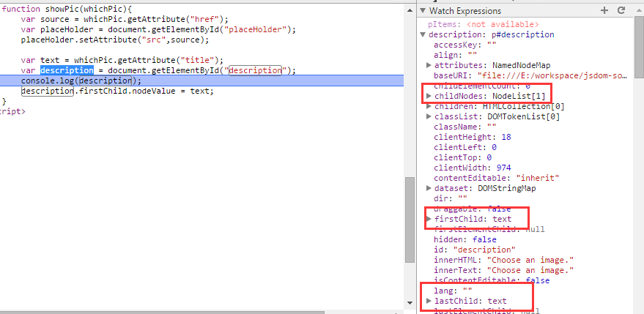Click the var text = whichPic.getAttribute line

tap(122, 60)
